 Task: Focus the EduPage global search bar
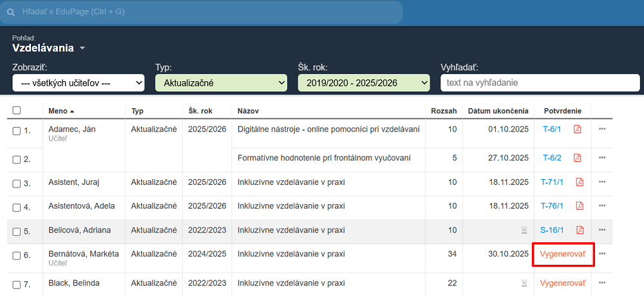(206, 12)
